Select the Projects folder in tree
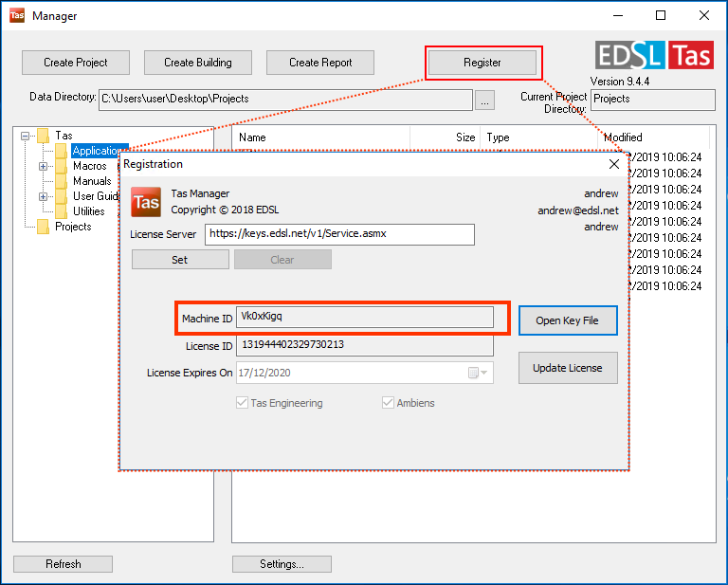 click(x=73, y=227)
